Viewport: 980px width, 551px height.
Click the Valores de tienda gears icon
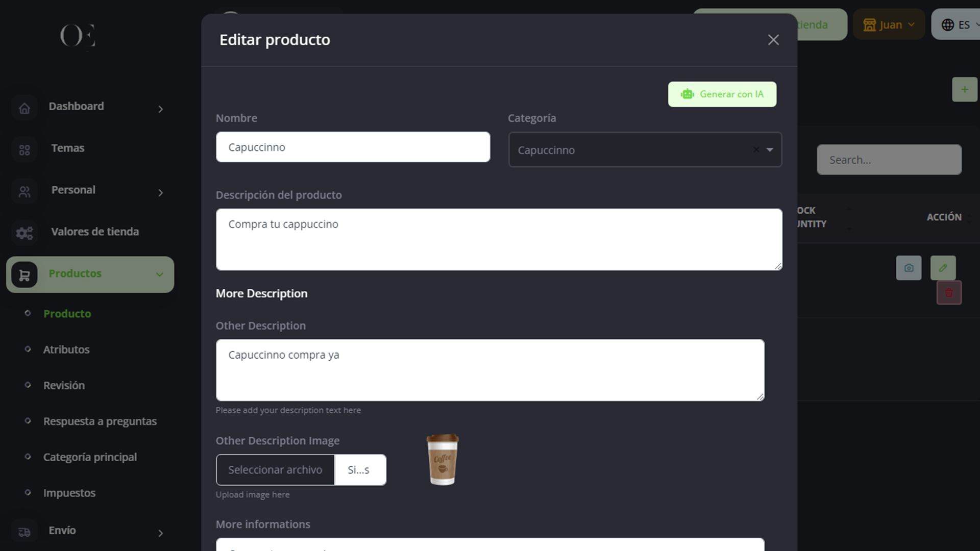click(x=24, y=233)
